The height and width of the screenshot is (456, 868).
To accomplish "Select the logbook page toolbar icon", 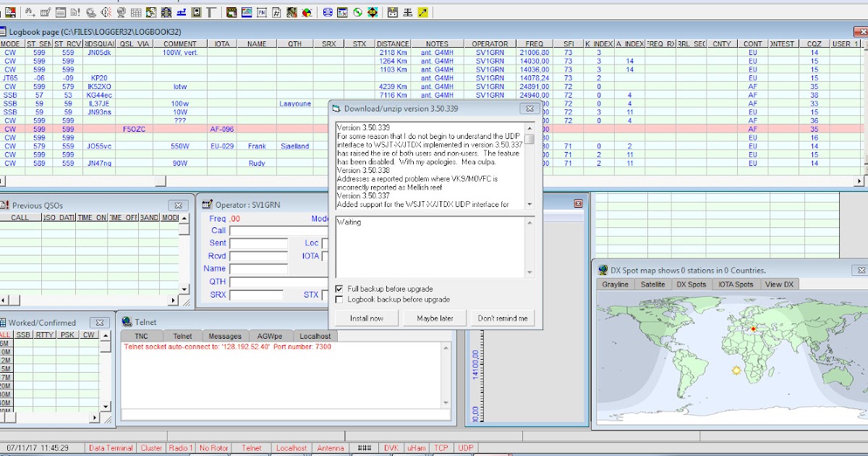I will tap(59, 12).
